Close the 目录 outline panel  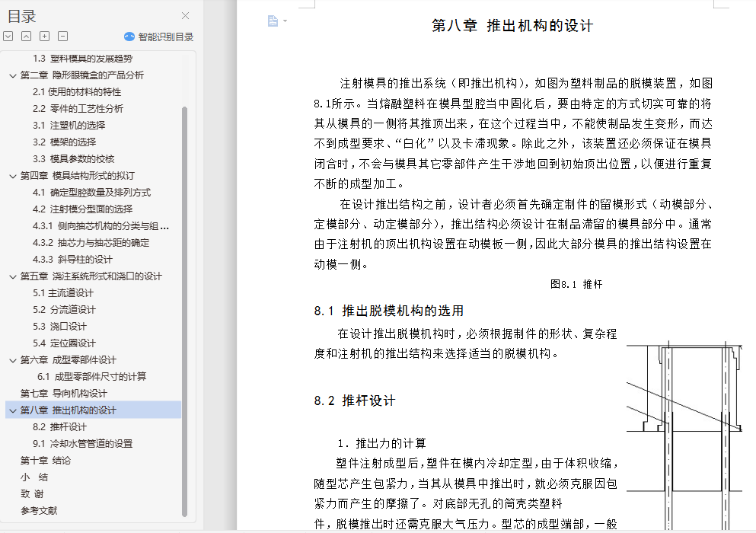tap(185, 16)
